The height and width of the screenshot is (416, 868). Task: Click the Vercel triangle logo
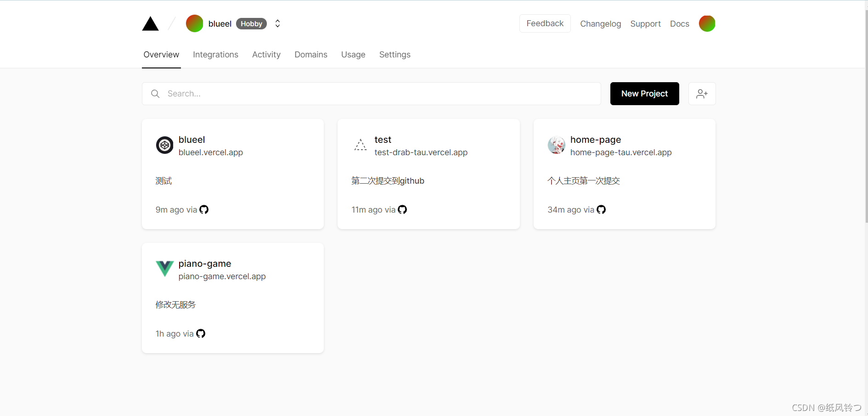pos(150,23)
